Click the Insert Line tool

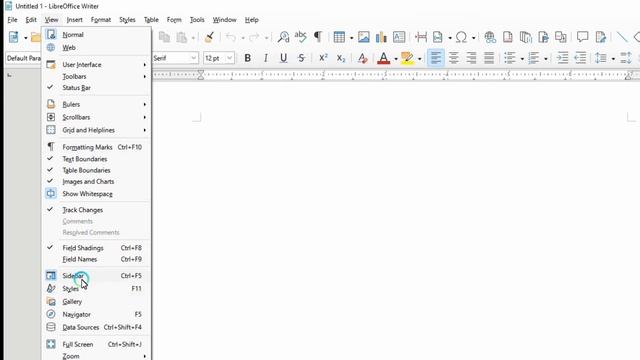pos(622,37)
